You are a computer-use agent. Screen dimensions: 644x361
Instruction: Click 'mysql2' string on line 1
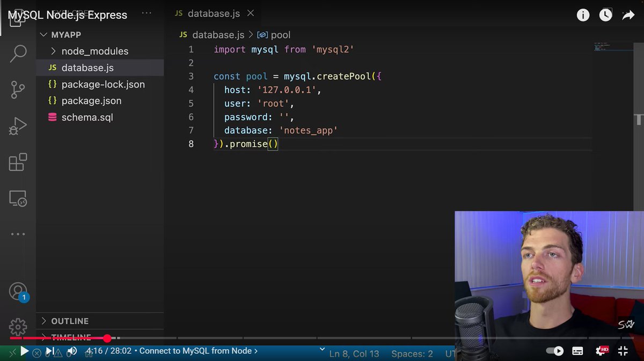333,49
